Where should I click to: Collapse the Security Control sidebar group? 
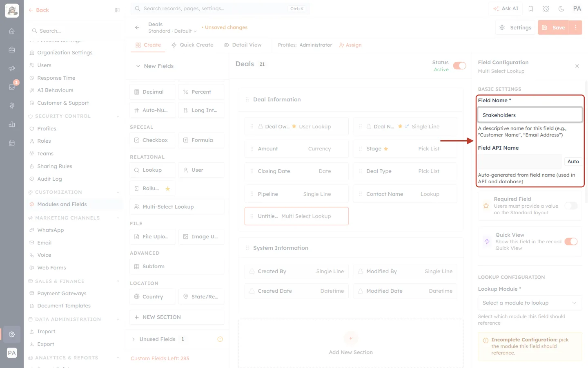pos(118,116)
